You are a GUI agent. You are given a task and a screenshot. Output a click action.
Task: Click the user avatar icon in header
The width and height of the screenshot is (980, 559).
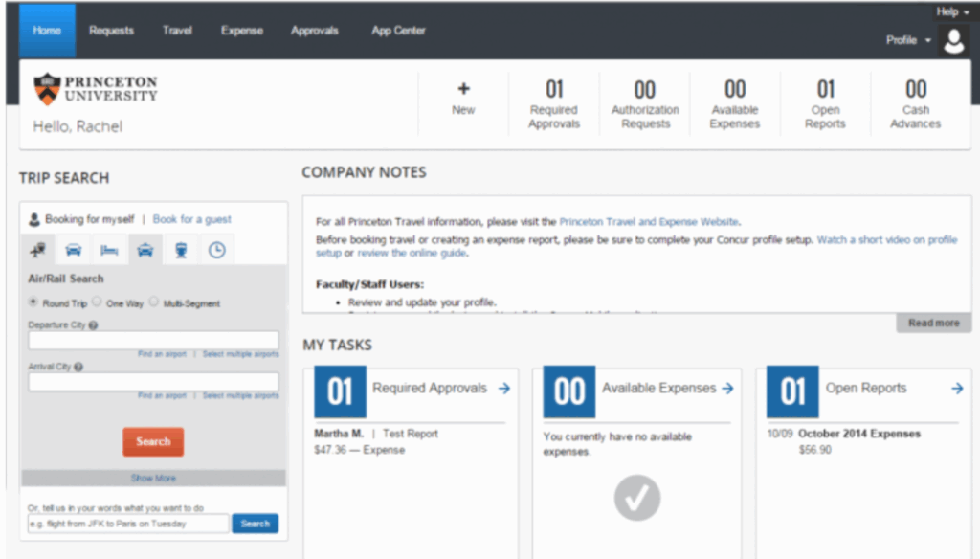coord(953,40)
